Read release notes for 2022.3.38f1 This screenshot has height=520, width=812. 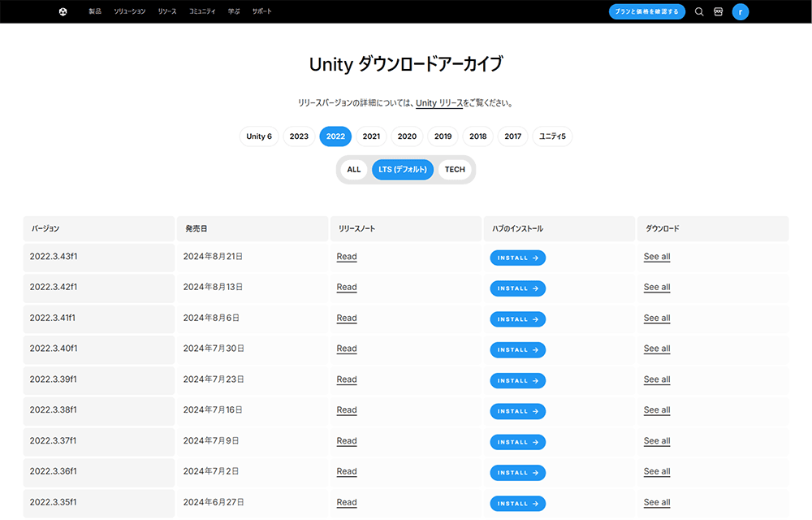pyautogui.click(x=347, y=410)
